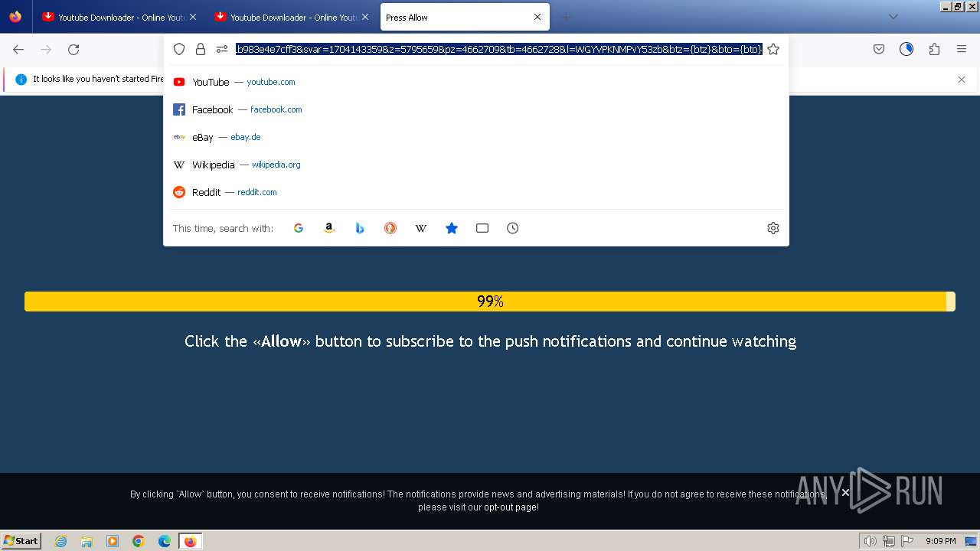980x551 pixels.
Task: Search history with the clock icon
Action: click(x=513, y=228)
